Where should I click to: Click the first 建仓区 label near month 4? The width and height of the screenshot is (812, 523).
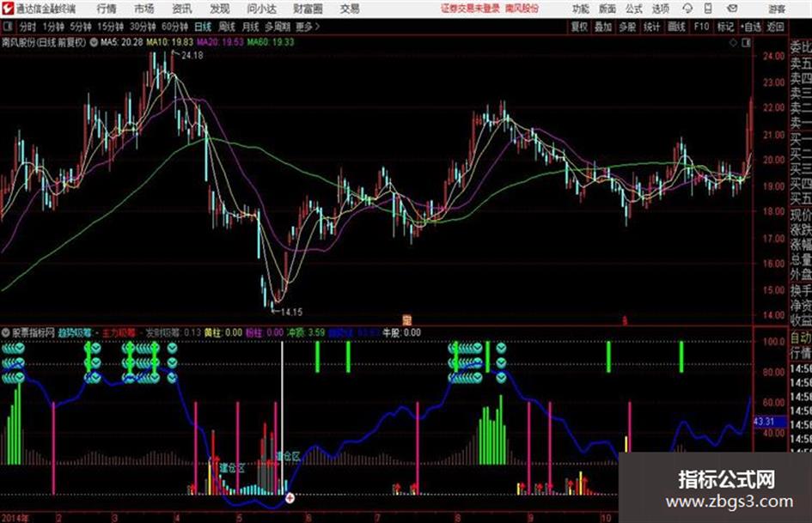click(x=231, y=467)
